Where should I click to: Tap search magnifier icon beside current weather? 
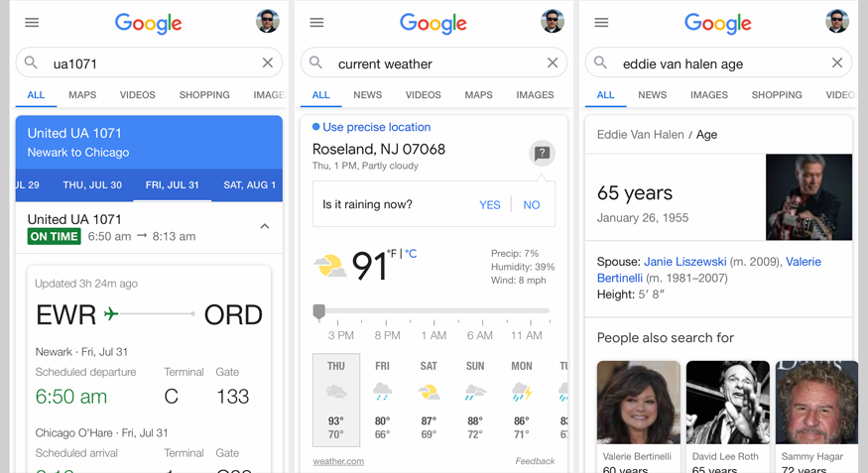coord(315,62)
